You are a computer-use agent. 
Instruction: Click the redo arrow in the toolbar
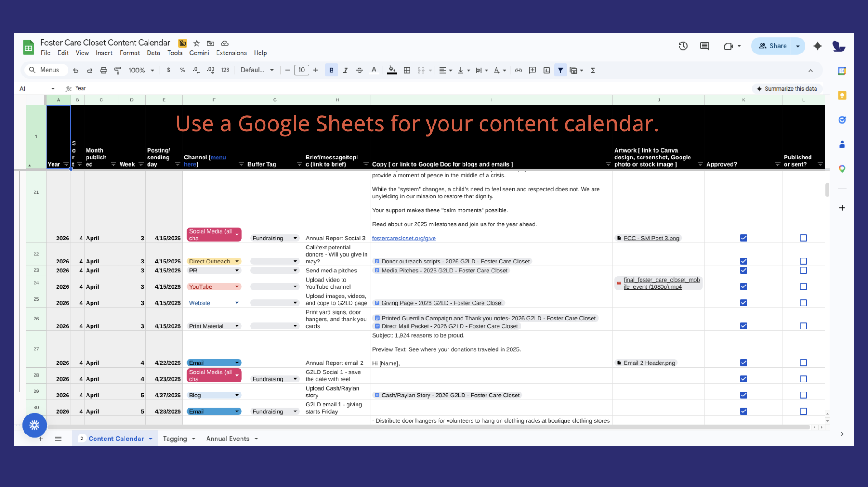point(90,70)
